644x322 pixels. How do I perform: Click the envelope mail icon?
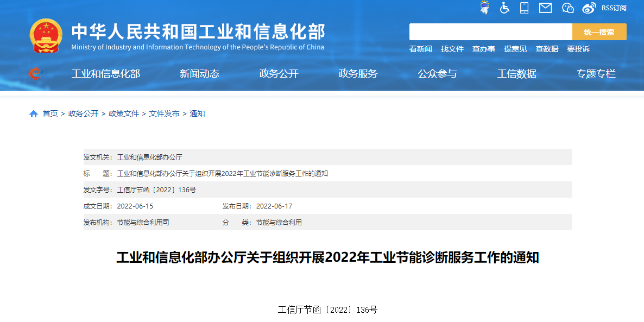click(x=545, y=8)
